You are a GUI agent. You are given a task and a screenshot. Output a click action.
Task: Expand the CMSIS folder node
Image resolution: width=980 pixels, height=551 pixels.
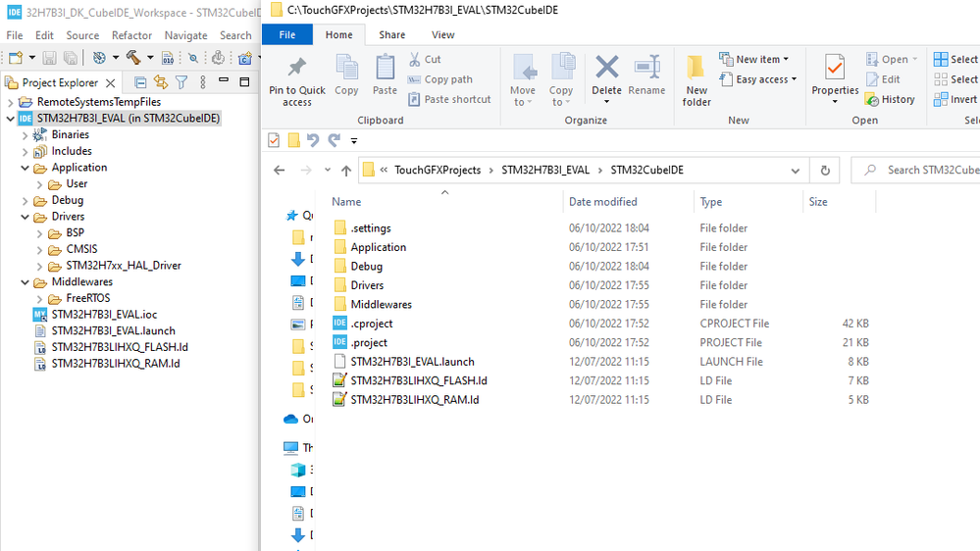[x=39, y=249]
